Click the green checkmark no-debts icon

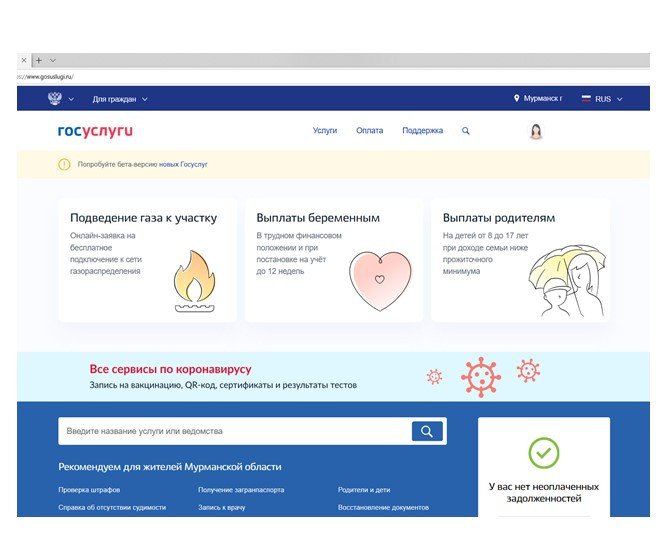tap(544, 453)
